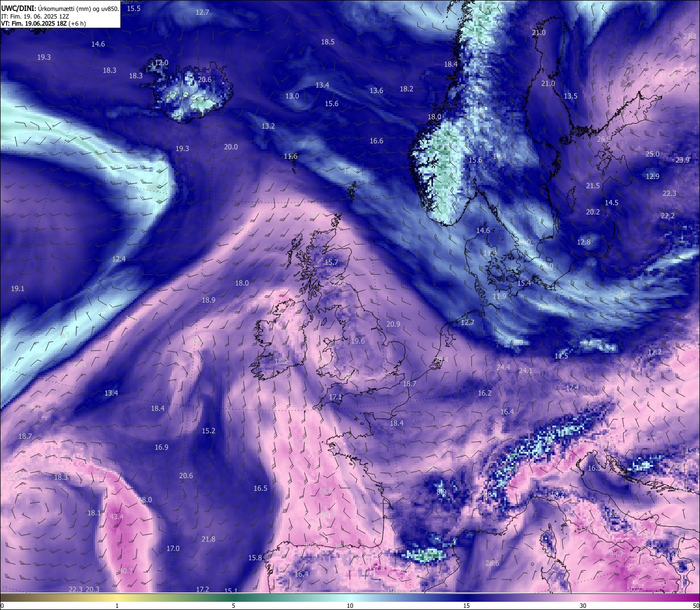Click the 24.4 map value
Viewport: 700px width, 610px height.
(503, 367)
